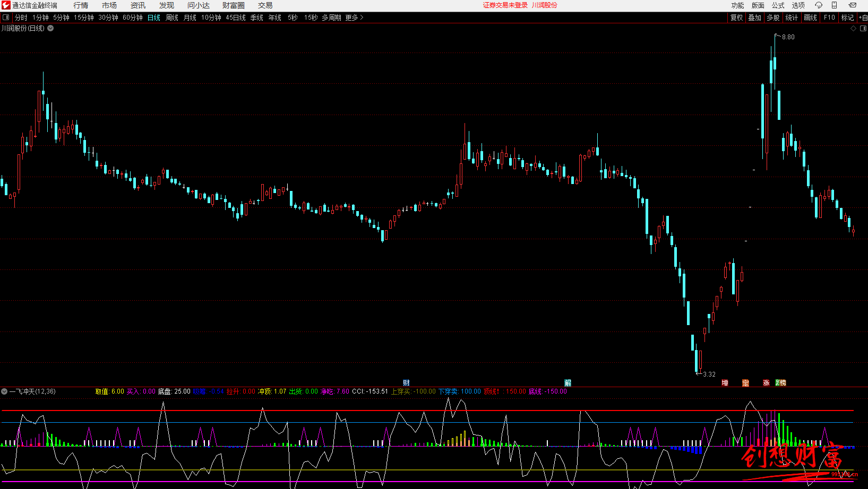
Task: Toggle the left sidebar panel icon
Action: [x=6, y=18]
